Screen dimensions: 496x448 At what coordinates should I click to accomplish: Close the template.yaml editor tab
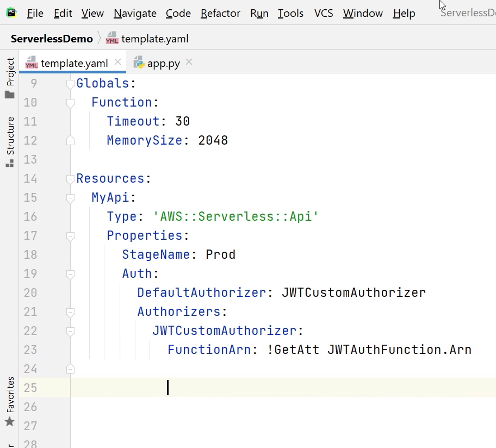click(117, 63)
